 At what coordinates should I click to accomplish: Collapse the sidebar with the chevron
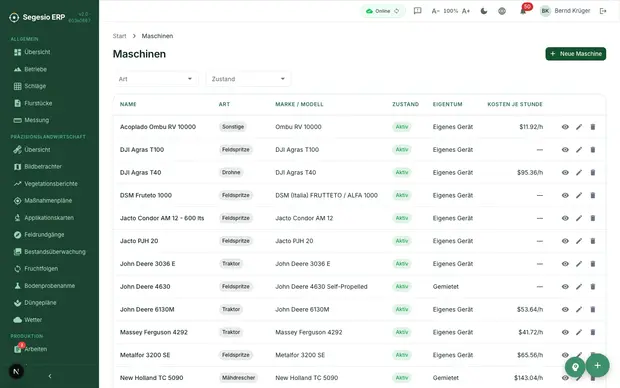[x=50, y=376]
